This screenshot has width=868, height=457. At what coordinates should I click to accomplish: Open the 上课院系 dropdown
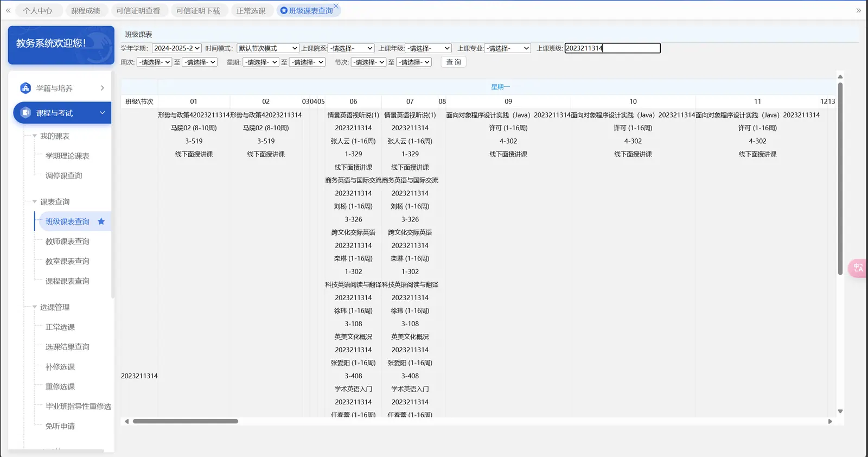[351, 48]
